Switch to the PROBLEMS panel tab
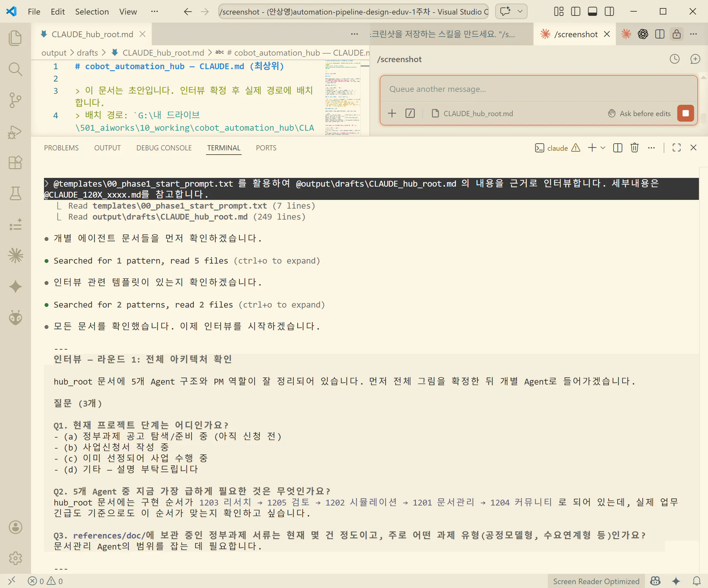The height and width of the screenshot is (588, 708). (x=61, y=148)
